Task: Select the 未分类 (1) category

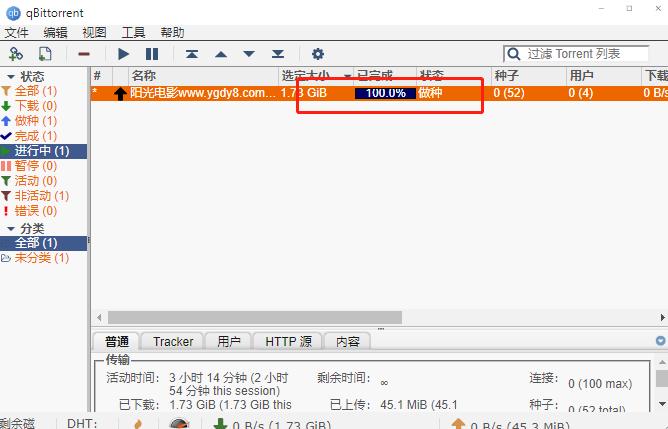Action: tap(41, 258)
